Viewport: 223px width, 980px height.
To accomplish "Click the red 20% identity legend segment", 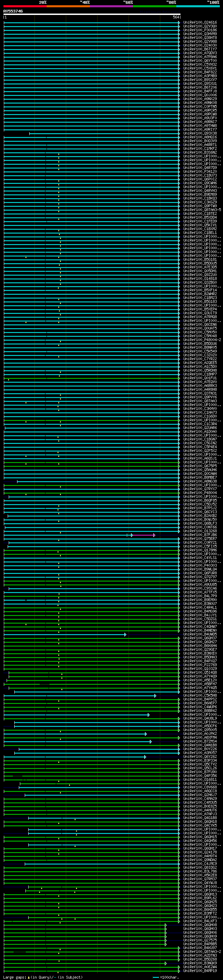I will pyautogui.click(x=25, y=6).
